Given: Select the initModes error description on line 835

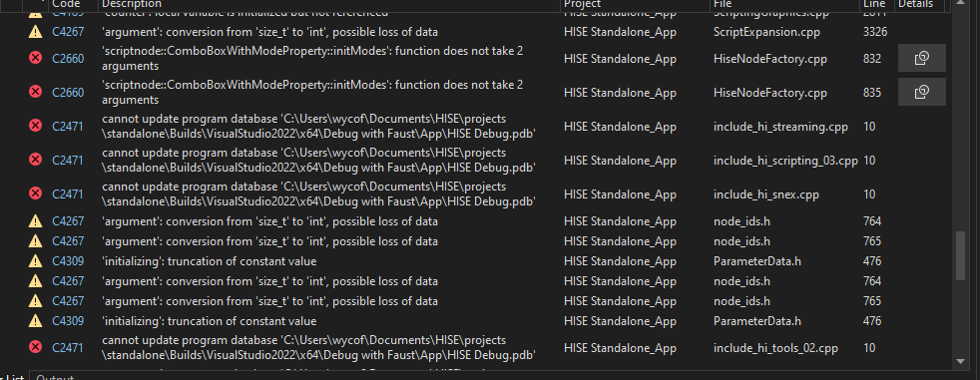Looking at the screenshot, I should [x=312, y=92].
